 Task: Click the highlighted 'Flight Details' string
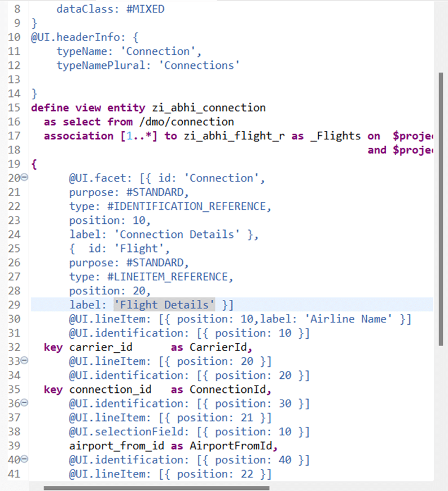[164, 305]
